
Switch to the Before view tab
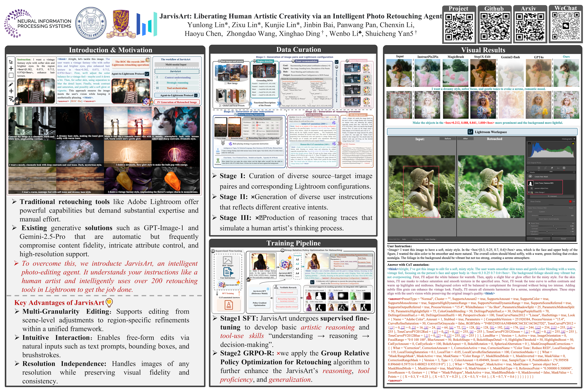[448, 139]
